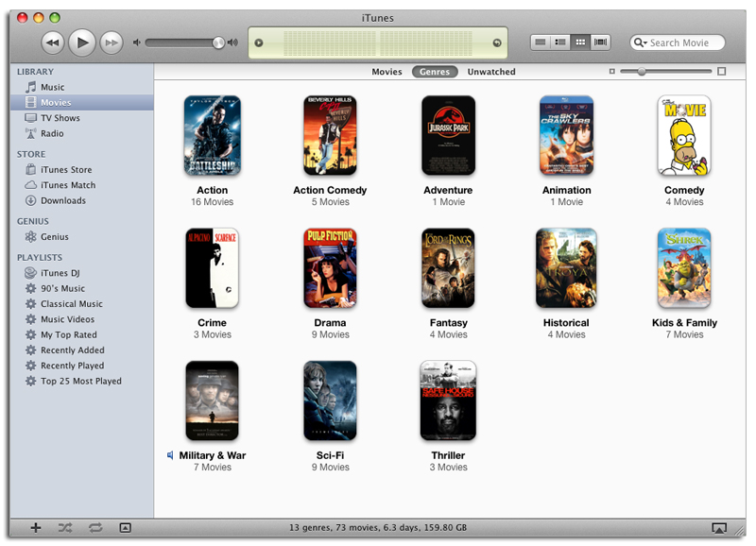The image size is (756, 546).
Task: Click the 'Kids & Family' genre label
Action: 684,323
